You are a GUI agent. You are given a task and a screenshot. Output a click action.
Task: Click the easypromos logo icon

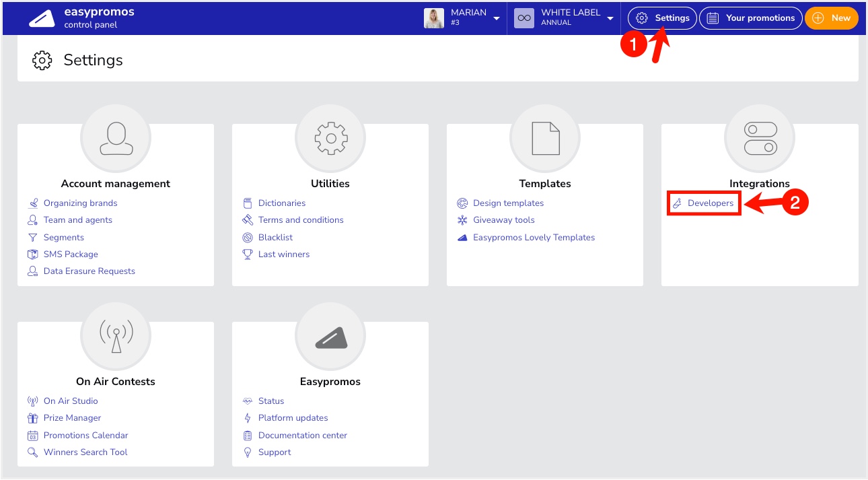42,18
